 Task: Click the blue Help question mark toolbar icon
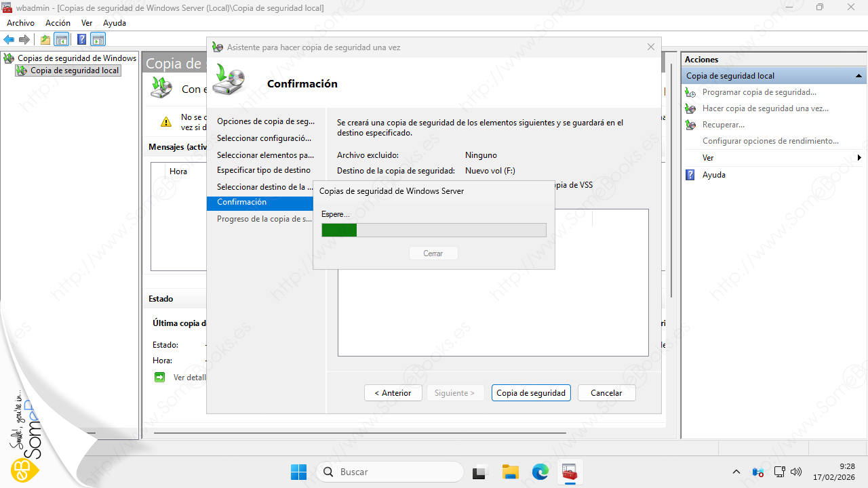coord(81,40)
